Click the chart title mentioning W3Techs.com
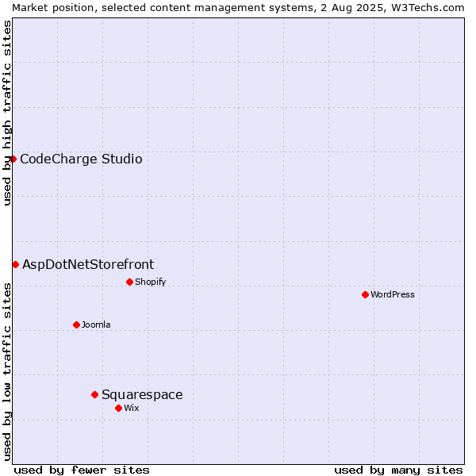Image resolution: width=476 pixels, height=476 pixels. (x=238, y=8)
